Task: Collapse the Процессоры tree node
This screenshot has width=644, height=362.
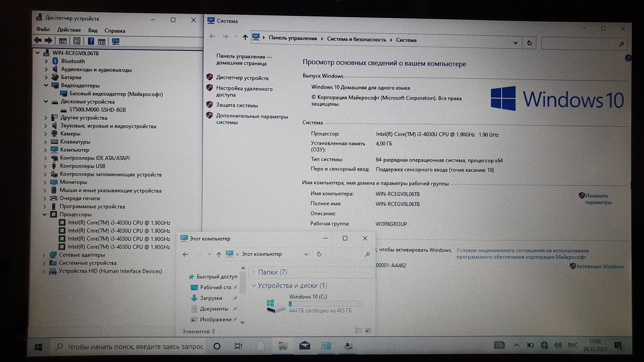Action: point(45,214)
